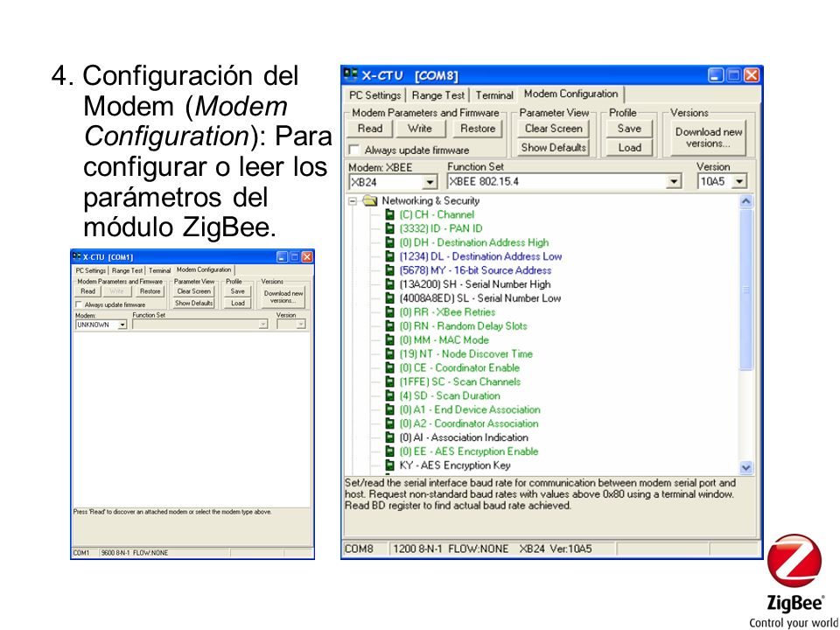Click the icon beside SH - Serial Number High
840x630 pixels.
pos(390,284)
